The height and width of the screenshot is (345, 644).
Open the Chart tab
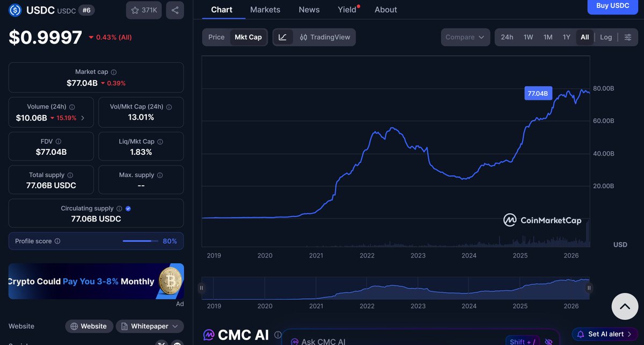[x=222, y=10]
